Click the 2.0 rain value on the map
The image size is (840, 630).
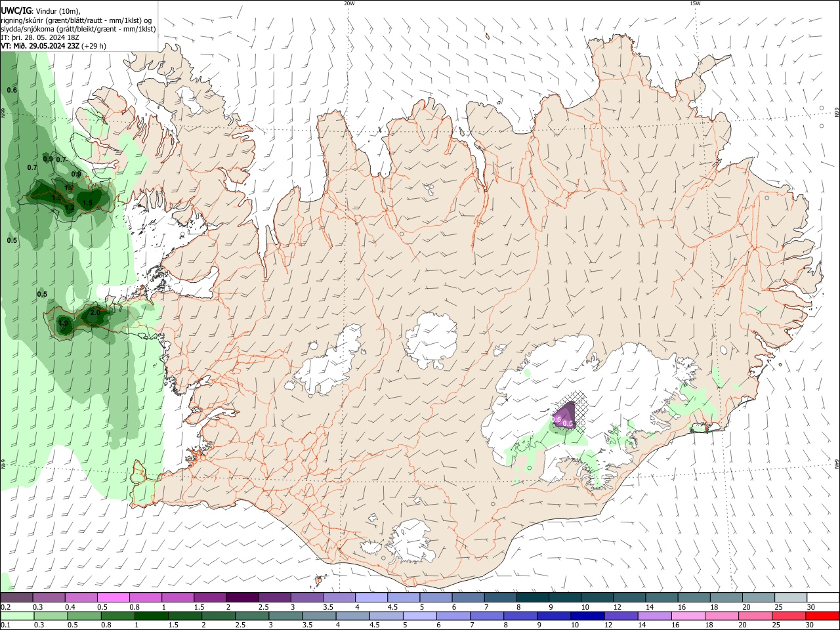(x=94, y=312)
